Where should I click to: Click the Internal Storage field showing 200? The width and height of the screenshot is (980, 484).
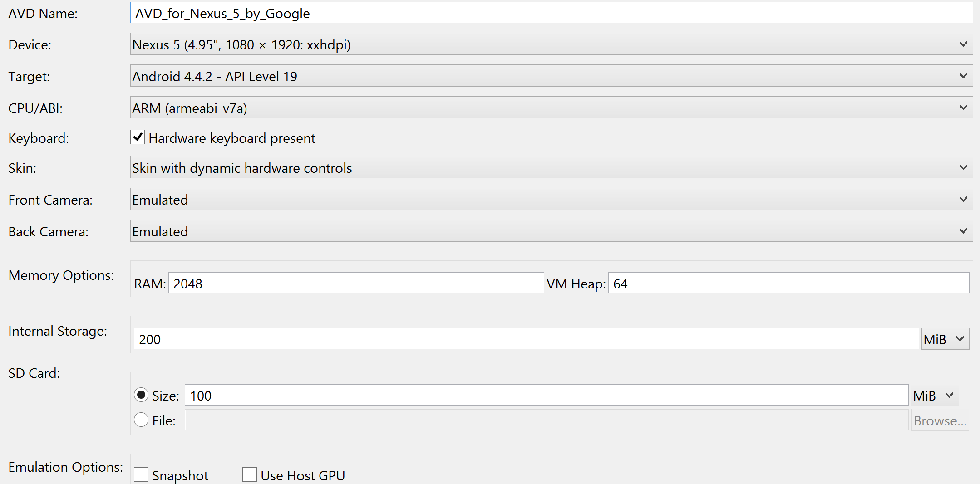(x=526, y=339)
